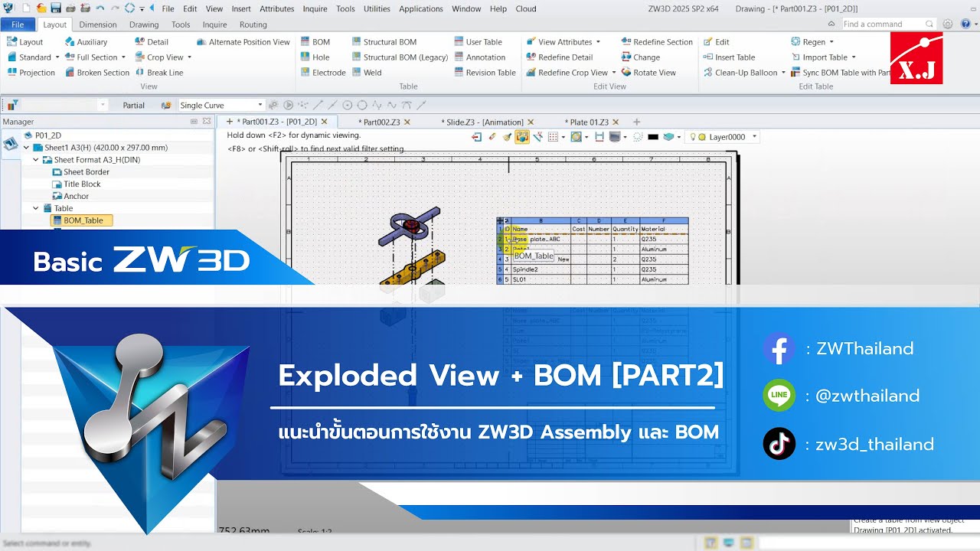
Task: Click the Change view tool
Action: tap(640, 57)
